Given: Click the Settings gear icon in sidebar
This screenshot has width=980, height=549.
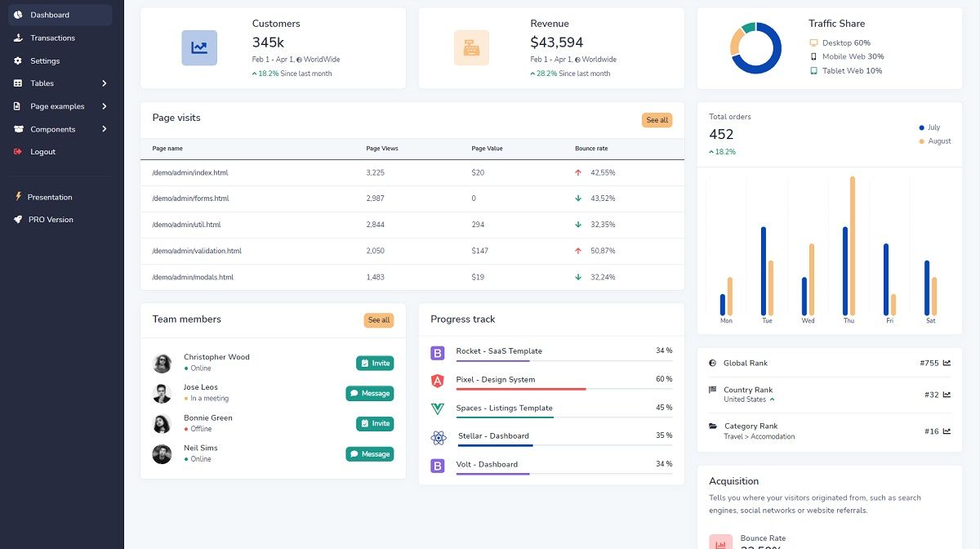Looking at the screenshot, I should (18, 60).
